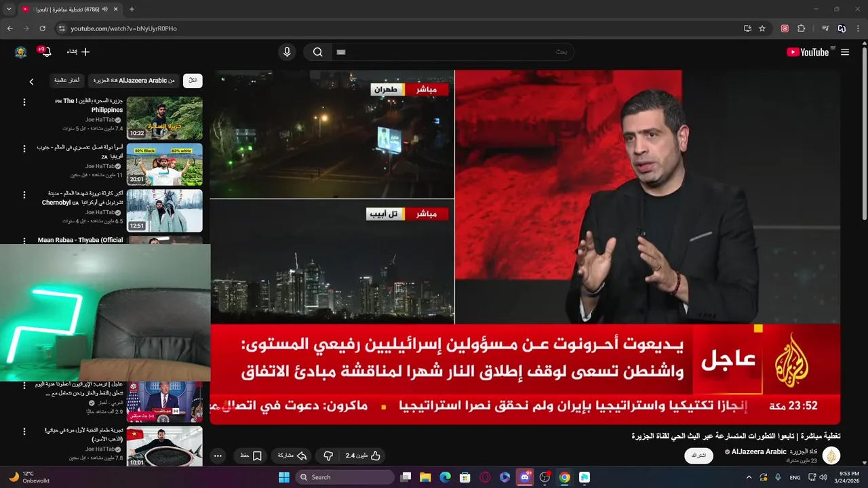Click the subscribe button beside AlJazeera Arabic
The height and width of the screenshot is (488, 868).
click(698, 455)
